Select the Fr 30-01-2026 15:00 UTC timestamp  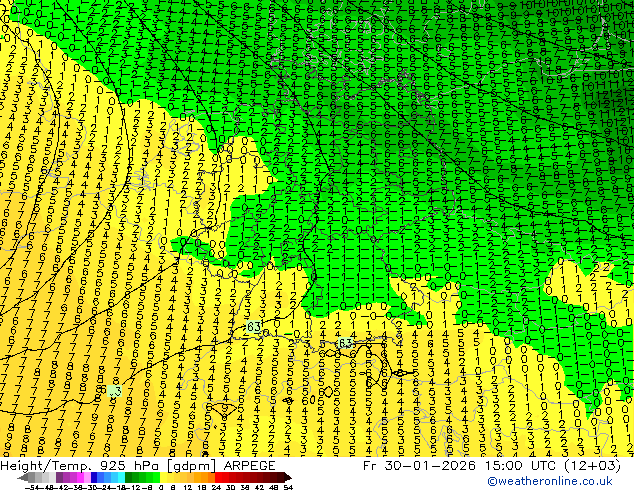(492, 465)
